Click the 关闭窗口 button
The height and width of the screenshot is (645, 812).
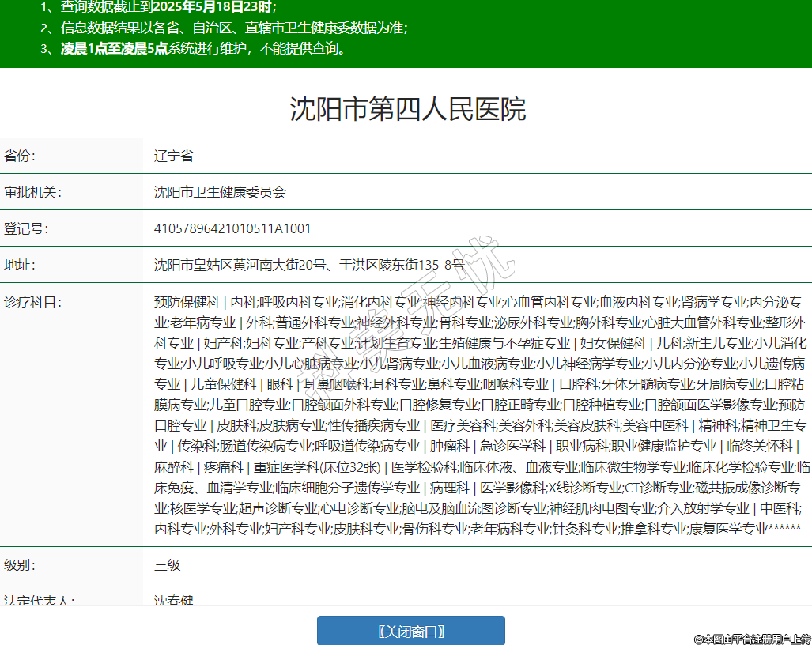coord(410,631)
